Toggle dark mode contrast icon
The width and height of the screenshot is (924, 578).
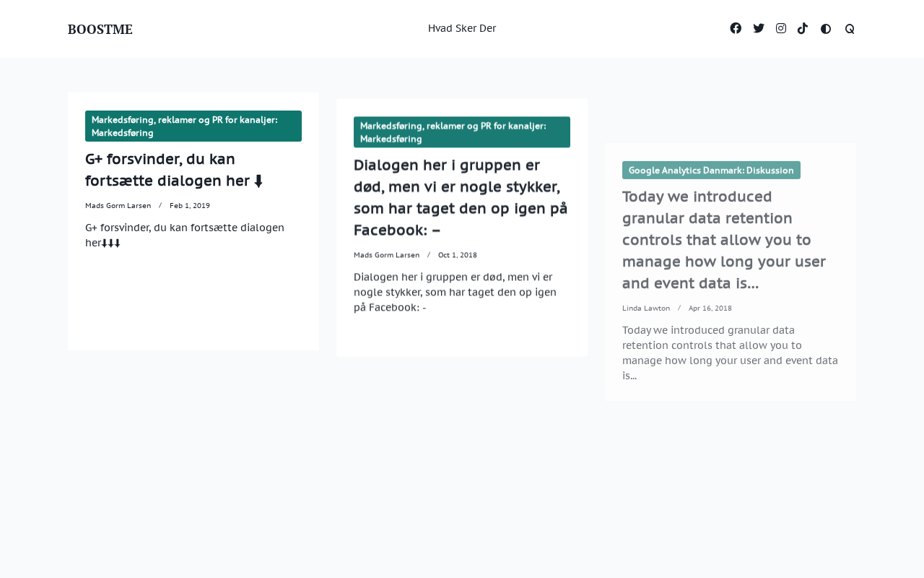click(826, 29)
